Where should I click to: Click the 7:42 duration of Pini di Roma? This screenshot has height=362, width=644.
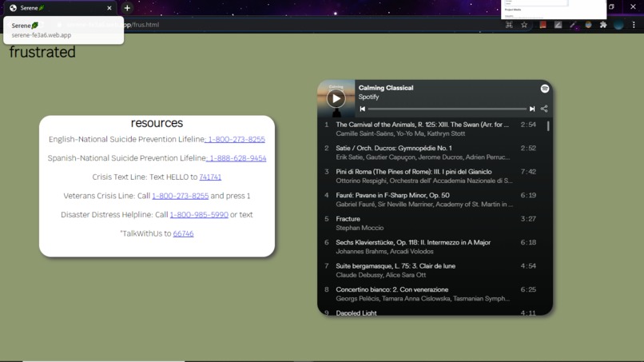click(x=528, y=172)
